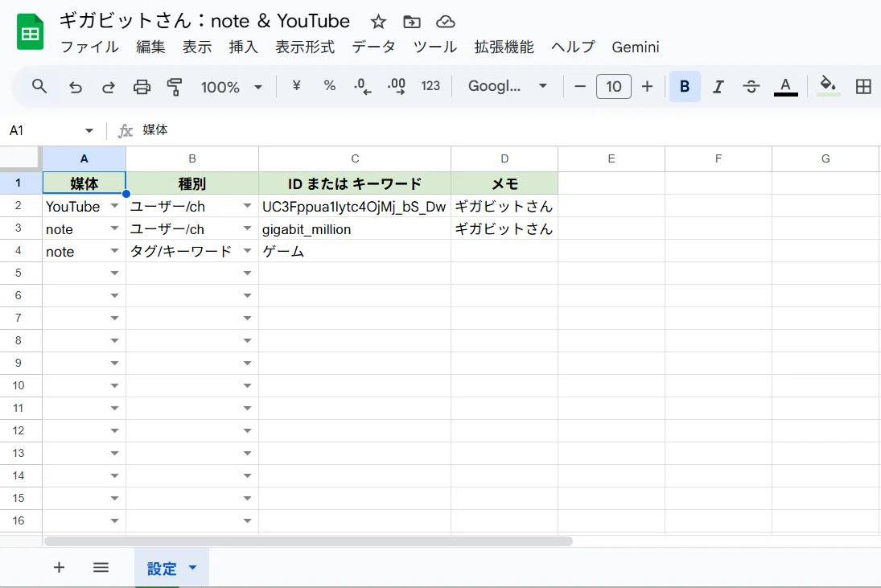Increase font size with plus button
The image size is (881, 588).
pos(647,87)
